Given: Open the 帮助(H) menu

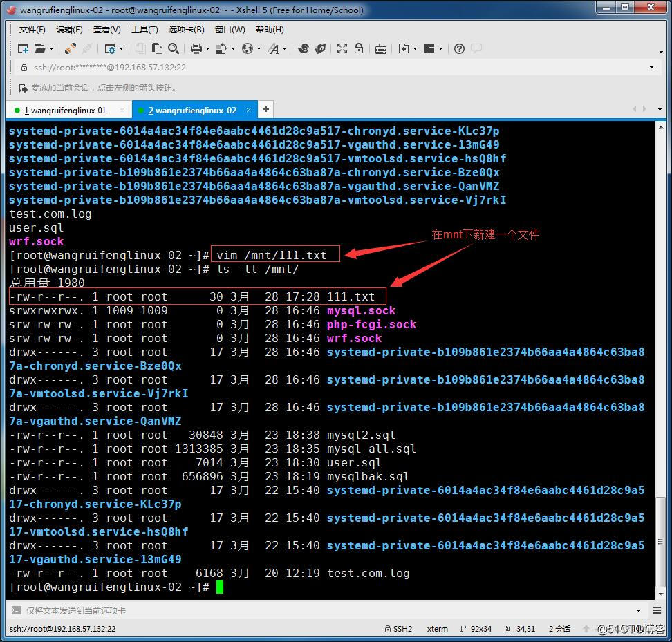Looking at the screenshot, I should [x=270, y=30].
